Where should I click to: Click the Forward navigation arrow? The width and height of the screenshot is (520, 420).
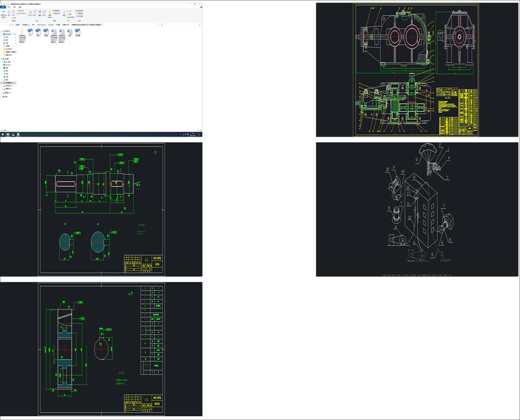(5, 25)
